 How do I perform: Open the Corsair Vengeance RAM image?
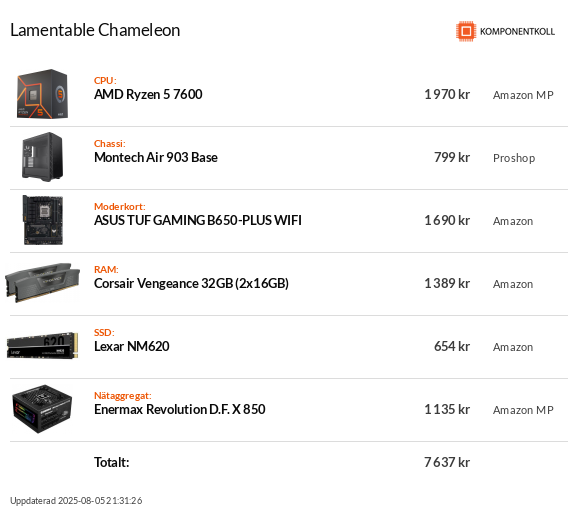tap(43, 283)
